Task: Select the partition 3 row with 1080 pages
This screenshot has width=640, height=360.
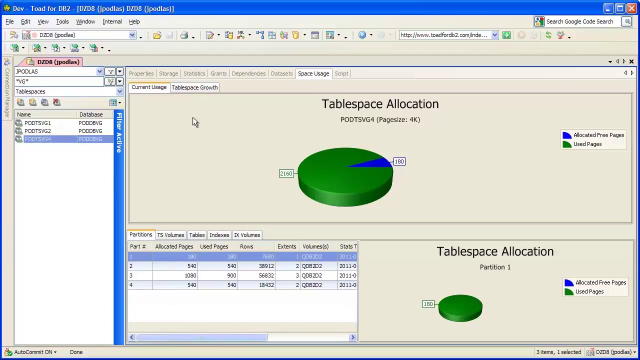Action: click(x=242, y=276)
